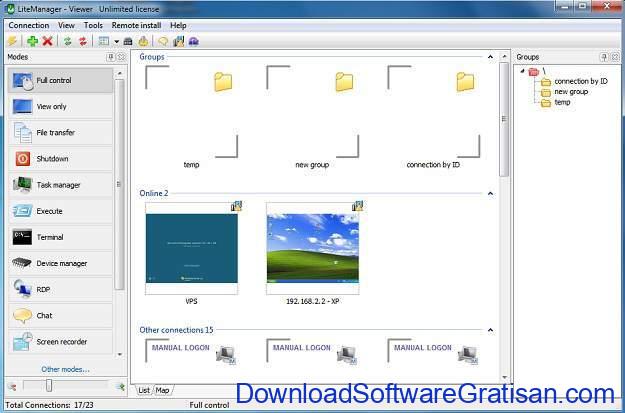Click the purple gauge toolbar icon
625x413 pixels.
[193, 41]
